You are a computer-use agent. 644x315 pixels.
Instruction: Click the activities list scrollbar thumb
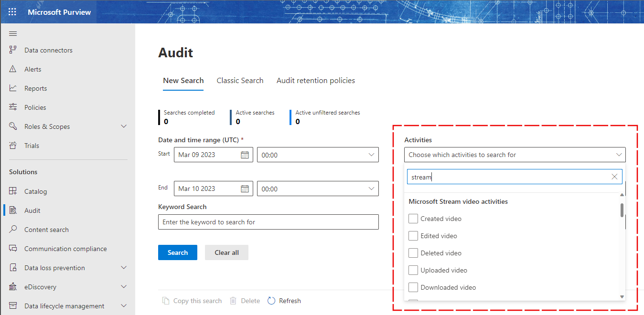pyautogui.click(x=622, y=210)
